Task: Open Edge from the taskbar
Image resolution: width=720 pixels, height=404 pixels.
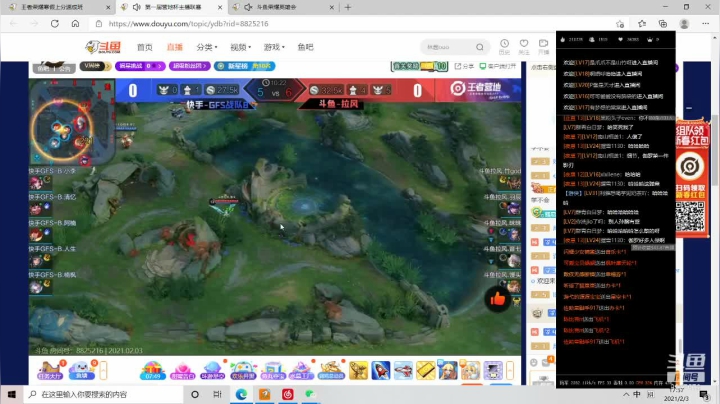Action: (x=241, y=394)
